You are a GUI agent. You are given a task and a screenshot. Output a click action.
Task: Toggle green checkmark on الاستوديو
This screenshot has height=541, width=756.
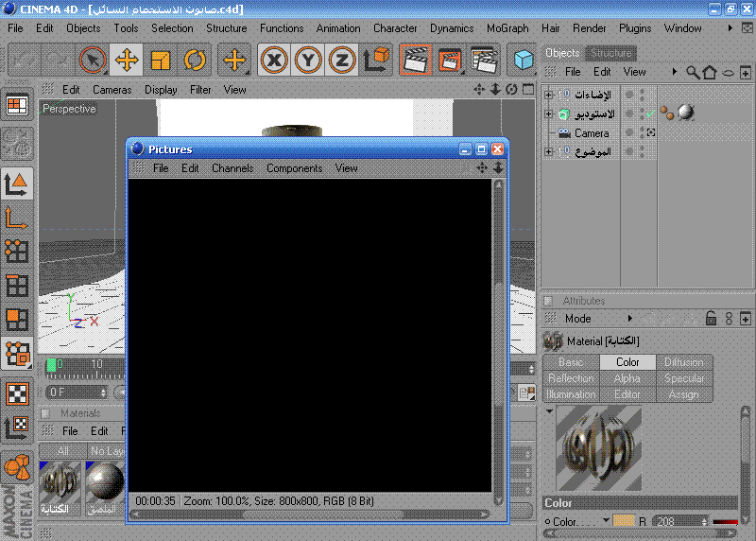pos(651,113)
